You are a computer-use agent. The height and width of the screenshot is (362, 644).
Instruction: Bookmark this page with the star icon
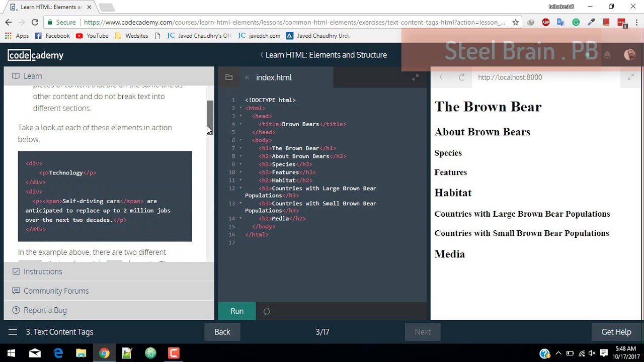pyautogui.click(x=515, y=22)
